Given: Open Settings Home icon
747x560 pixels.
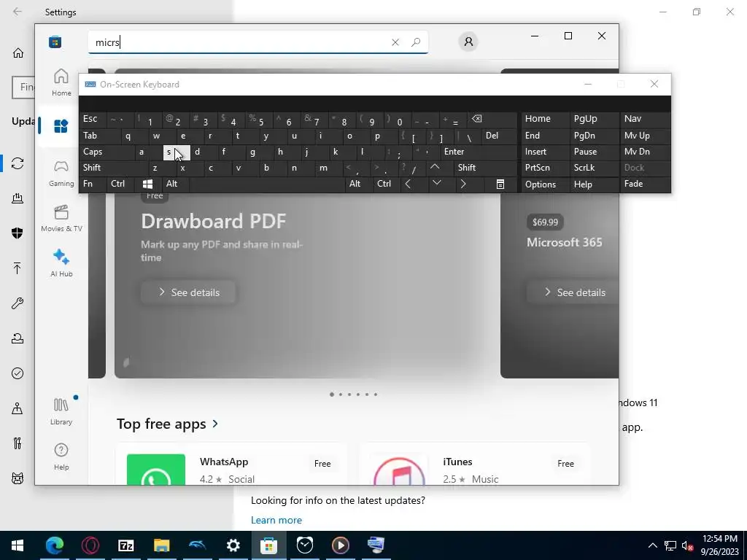Looking at the screenshot, I should (x=18, y=52).
